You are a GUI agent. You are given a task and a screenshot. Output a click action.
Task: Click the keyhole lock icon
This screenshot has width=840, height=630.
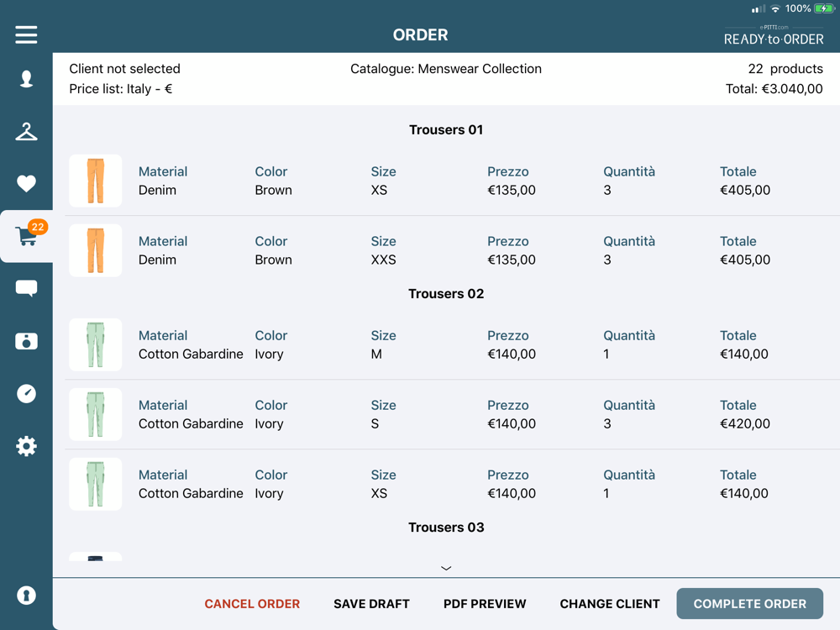tap(26, 596)
